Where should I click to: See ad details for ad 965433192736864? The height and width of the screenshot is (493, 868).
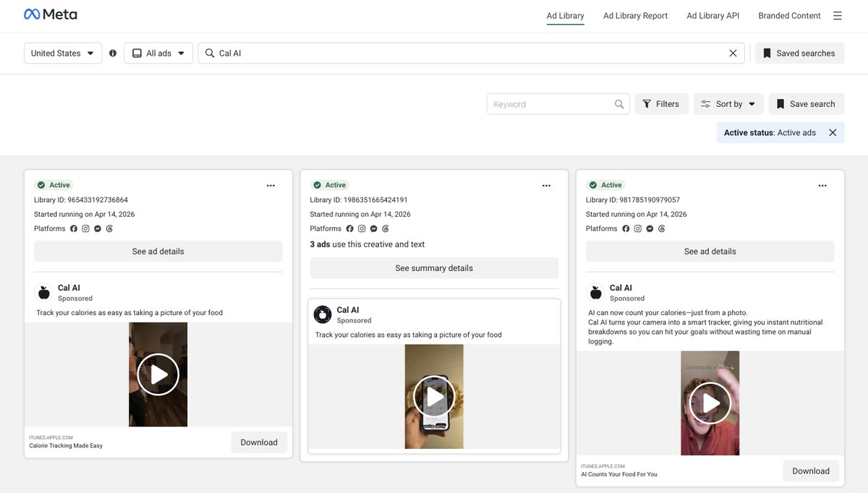158,252
